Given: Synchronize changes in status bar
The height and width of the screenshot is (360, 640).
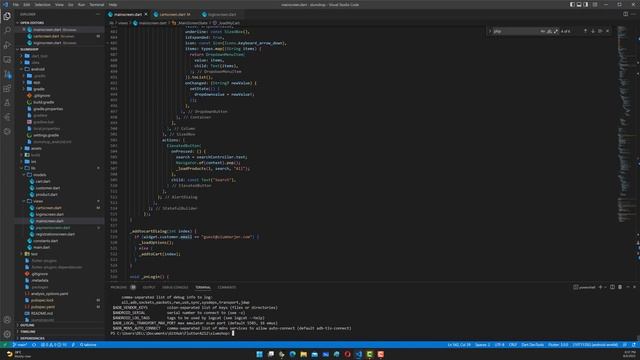Looking at the screenshot, I should [34, 345].
